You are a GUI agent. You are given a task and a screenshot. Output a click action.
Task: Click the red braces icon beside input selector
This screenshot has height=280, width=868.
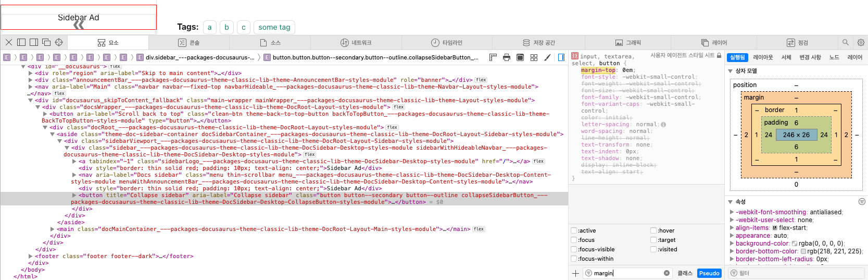[x=575, y=56]
